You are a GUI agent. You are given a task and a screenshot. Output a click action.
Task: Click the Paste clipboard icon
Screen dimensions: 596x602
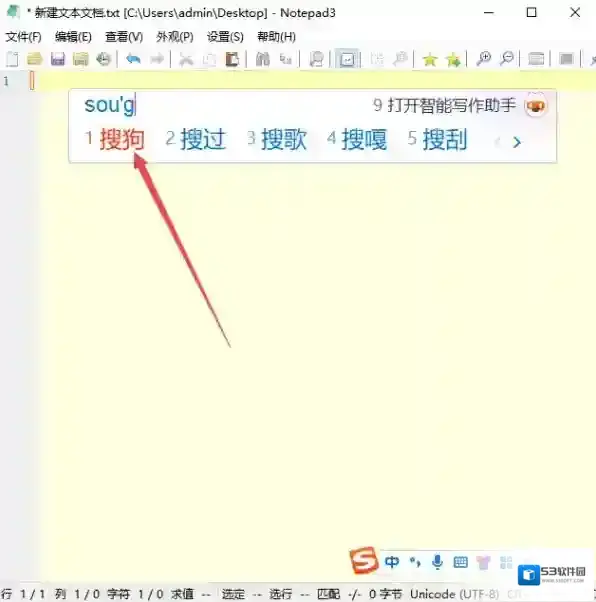[x=232, y=59]
